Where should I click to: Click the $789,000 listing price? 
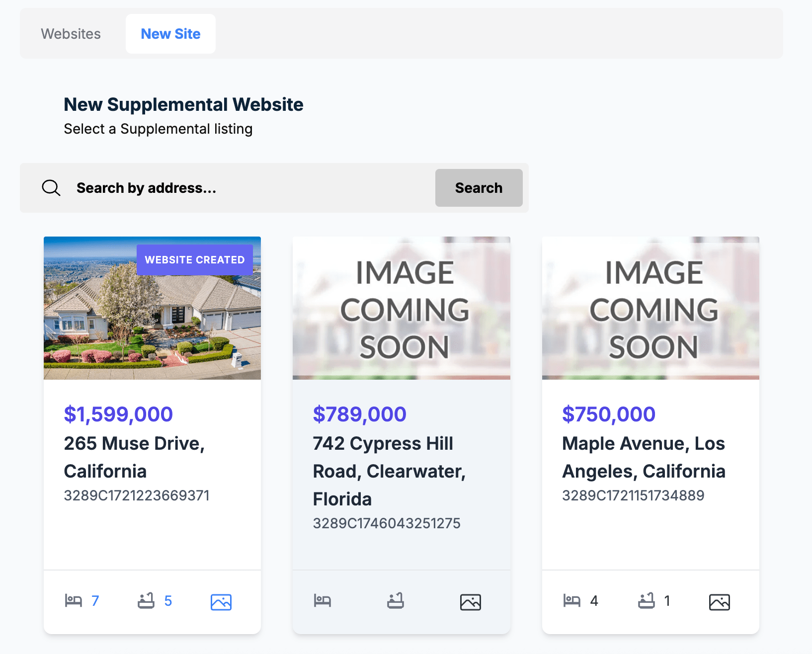tap(360, 414)
